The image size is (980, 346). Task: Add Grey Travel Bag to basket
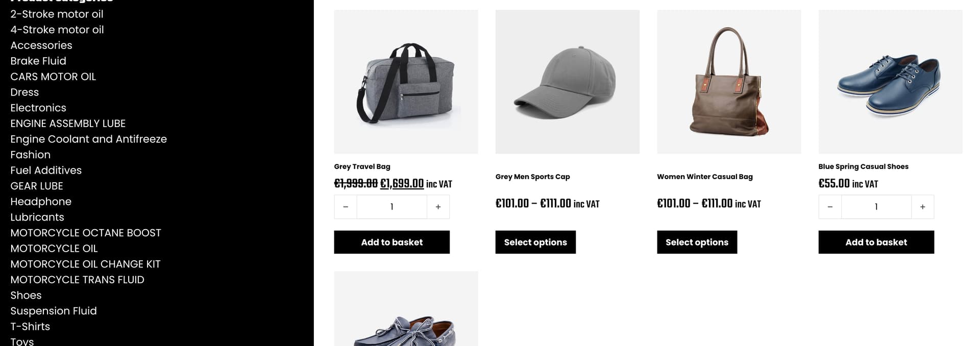pyautogui.click(x=392, y=242)
